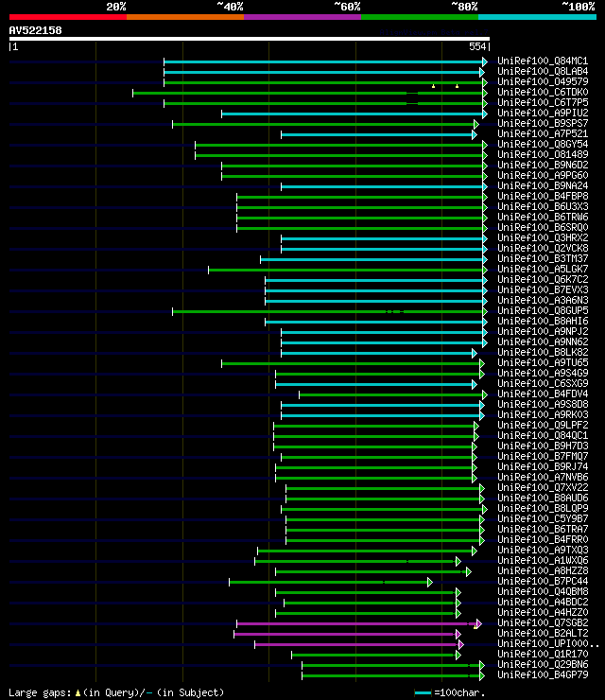
Task: Click the cyan ~100% legend segment
Action: (x=537, y=17)
